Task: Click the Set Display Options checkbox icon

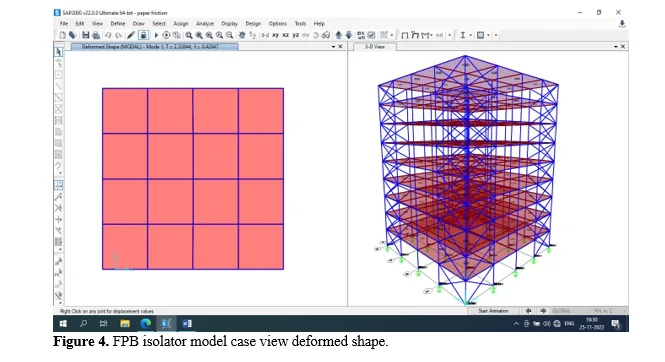Action: coord(372,35)
